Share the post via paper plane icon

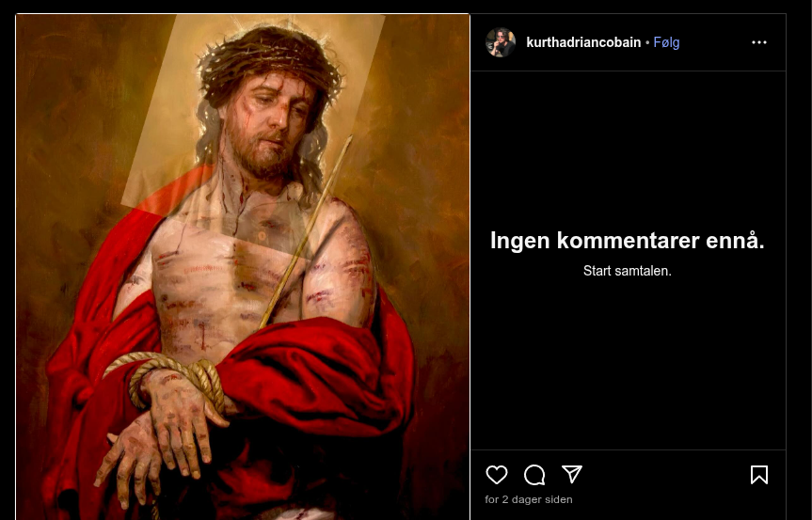(572, 475)
